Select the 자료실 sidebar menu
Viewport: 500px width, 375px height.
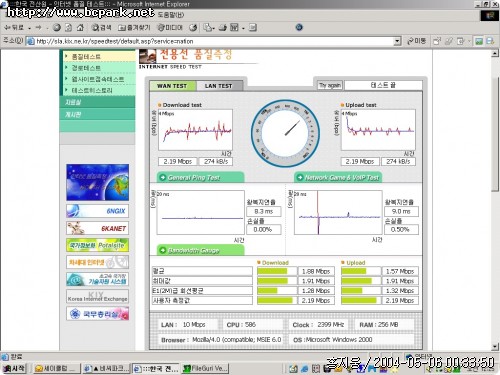[x=97, y=102]
